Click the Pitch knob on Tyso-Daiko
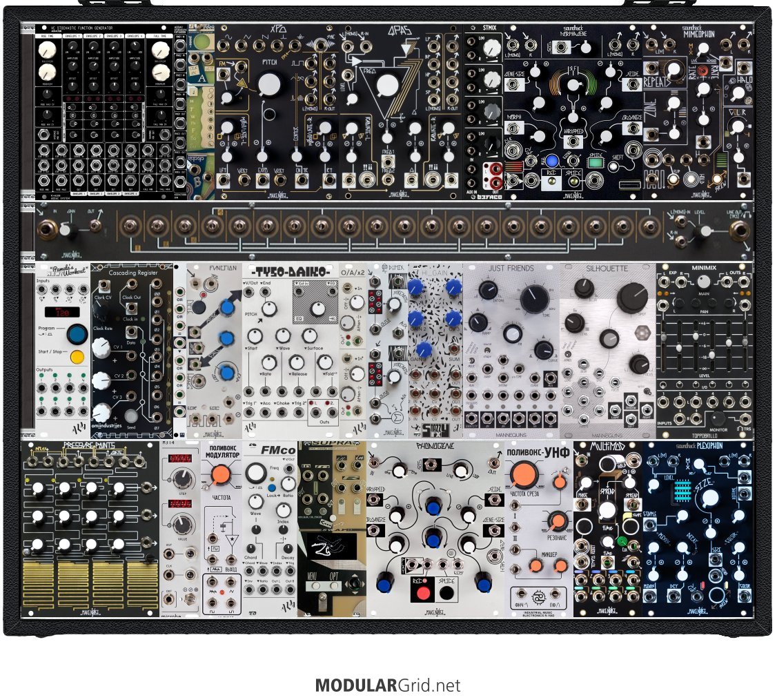This screenshot has height=700, width=777. [x=268, y=309]
